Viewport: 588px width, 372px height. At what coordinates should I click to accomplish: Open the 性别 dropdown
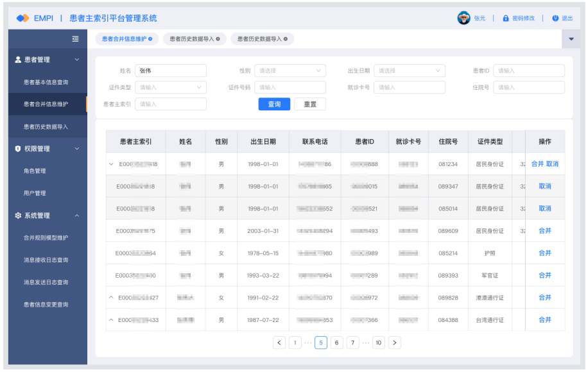pos(290,71)
